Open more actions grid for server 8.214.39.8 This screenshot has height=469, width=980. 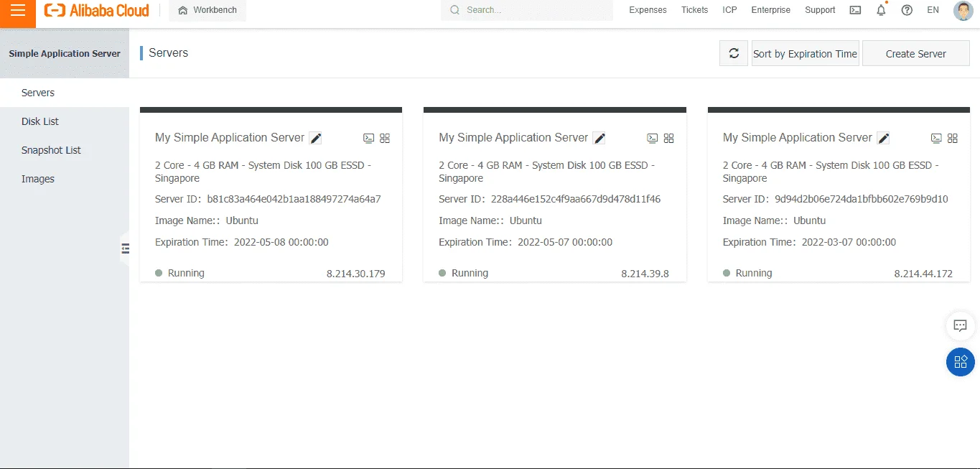(669, 138)
